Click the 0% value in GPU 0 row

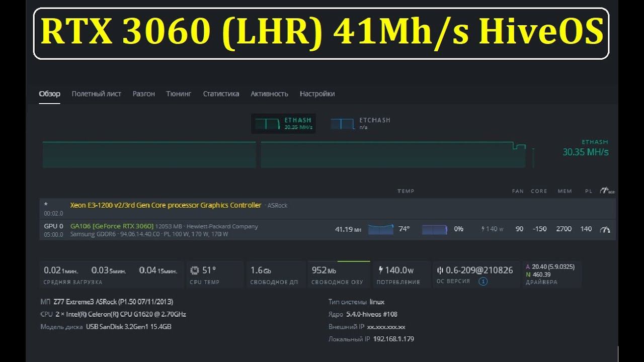click(x=458, y=229)
